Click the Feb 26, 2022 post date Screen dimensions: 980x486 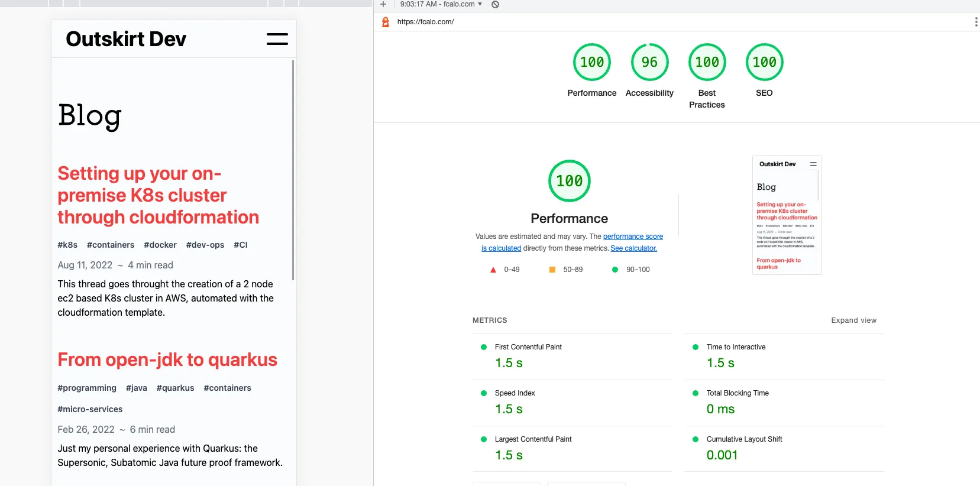coord(86,429)
